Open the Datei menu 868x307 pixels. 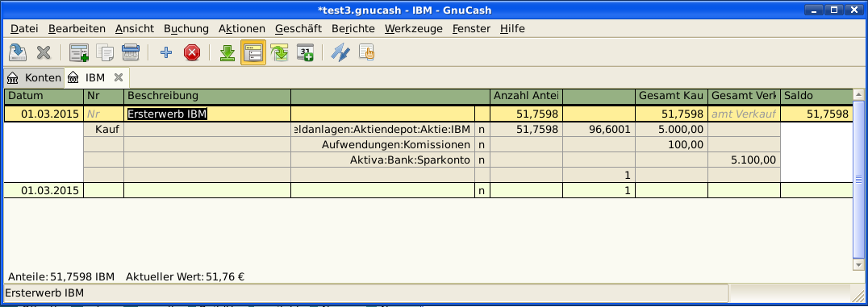coord(24,29)
